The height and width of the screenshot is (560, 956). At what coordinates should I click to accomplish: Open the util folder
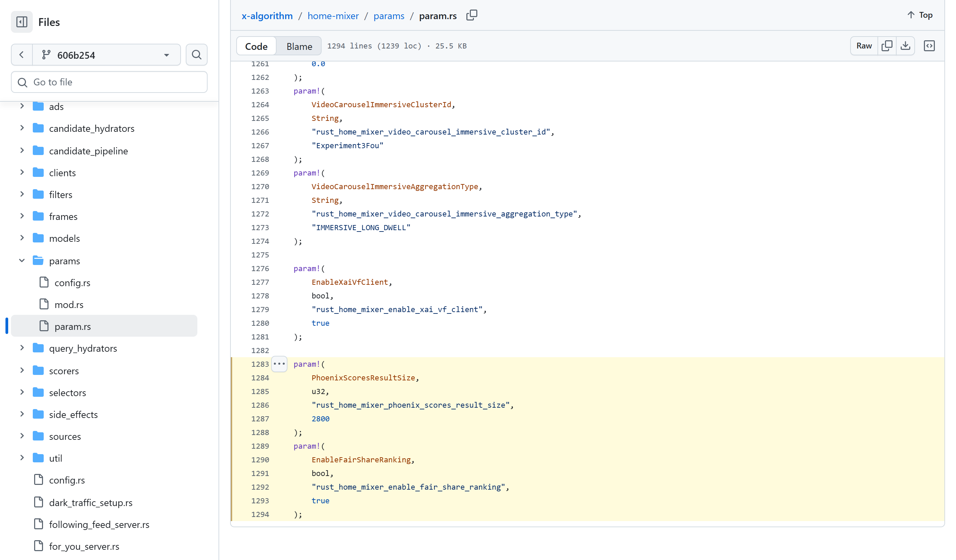(x=55, y=458)
